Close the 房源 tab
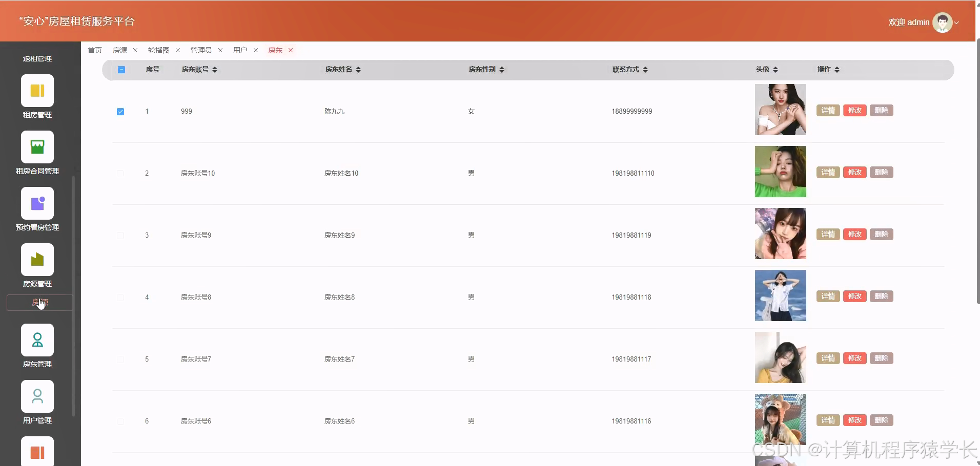This screenshot has width=980, height=466. (135, 50)
